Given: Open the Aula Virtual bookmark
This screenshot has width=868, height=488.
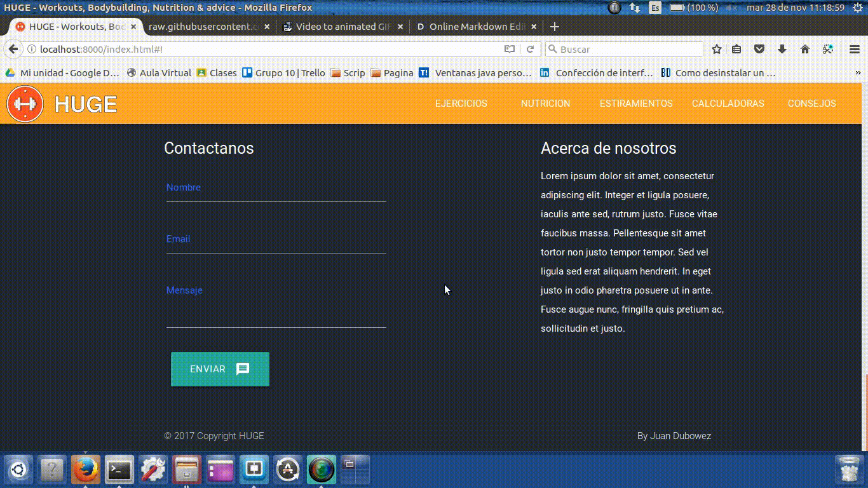Looking at the screenshot, I should tap(164, 72).
